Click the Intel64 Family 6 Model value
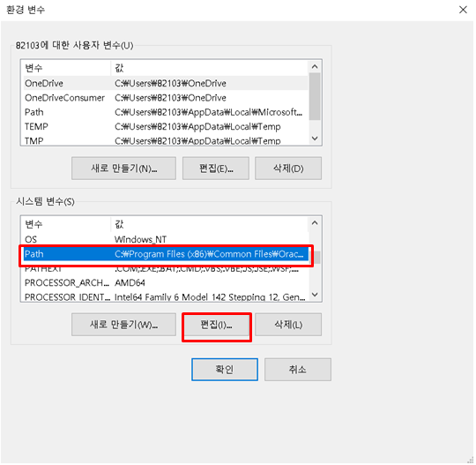 pos(210,297)
